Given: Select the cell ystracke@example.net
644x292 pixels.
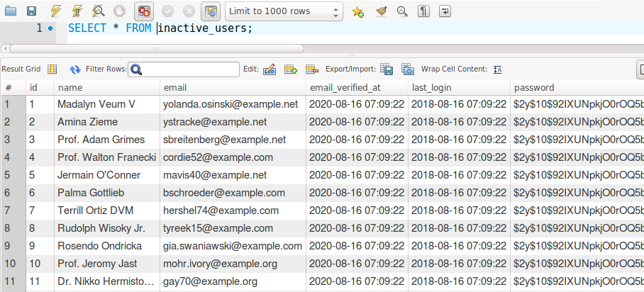Looking at the screenshot, I should pos(233,122).
